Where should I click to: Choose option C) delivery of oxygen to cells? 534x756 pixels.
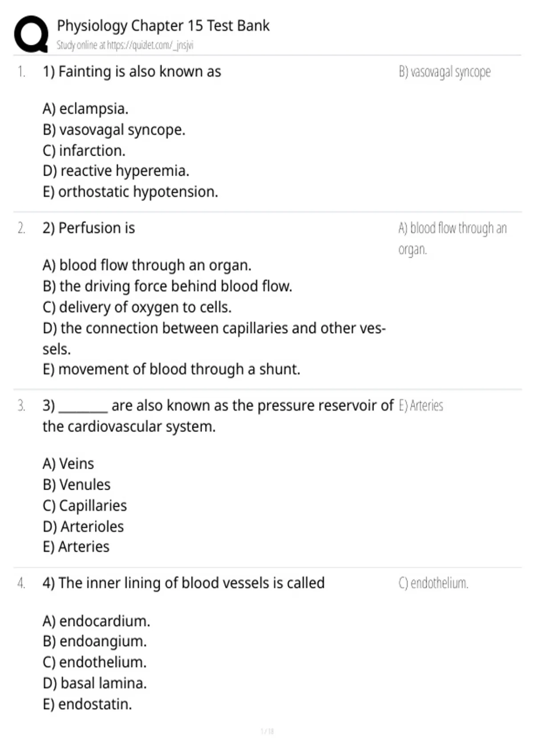point(137,307)
